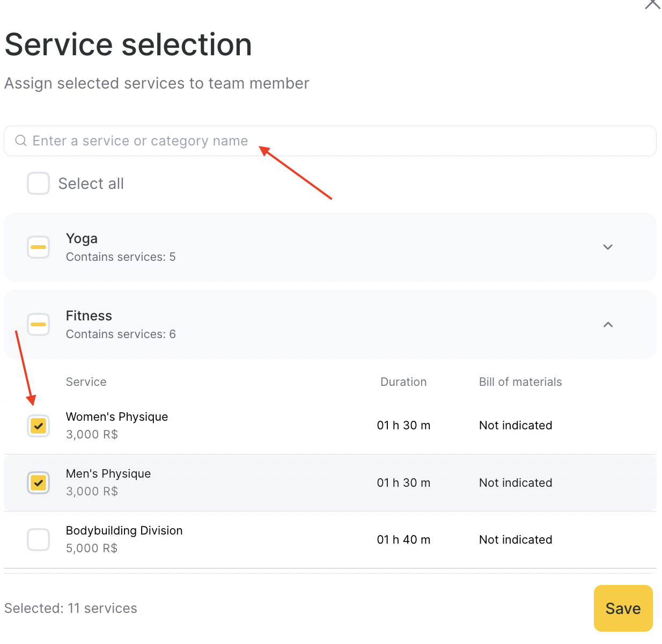Close the Service selection dialog
Screen dimensions: 662x644
pyautogui.click(x=652, y=4)
